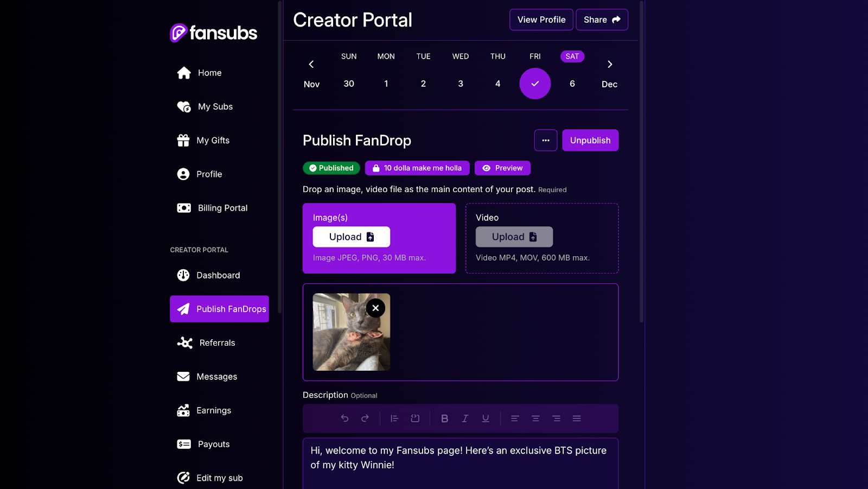
Task: Open Messages via the envelope icon
Action: (x=183, y=376)
